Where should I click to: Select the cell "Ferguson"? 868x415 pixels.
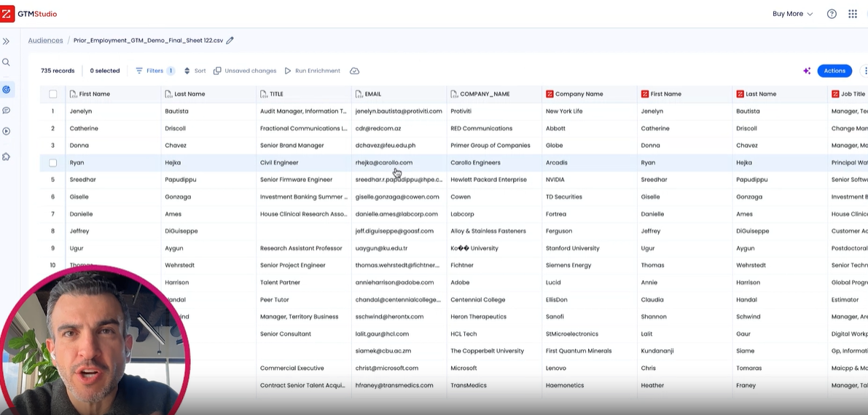pos(589,232)
